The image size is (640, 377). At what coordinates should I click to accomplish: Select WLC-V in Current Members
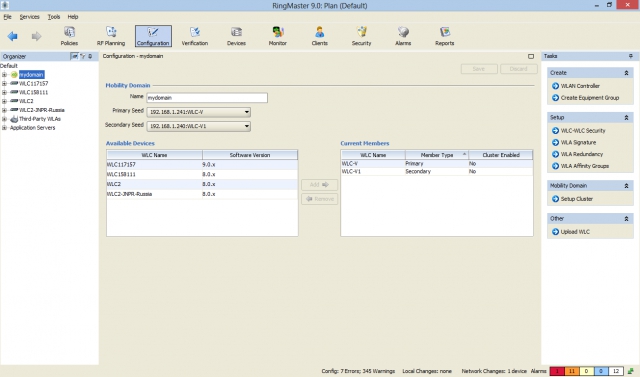[x=437, y=164]
